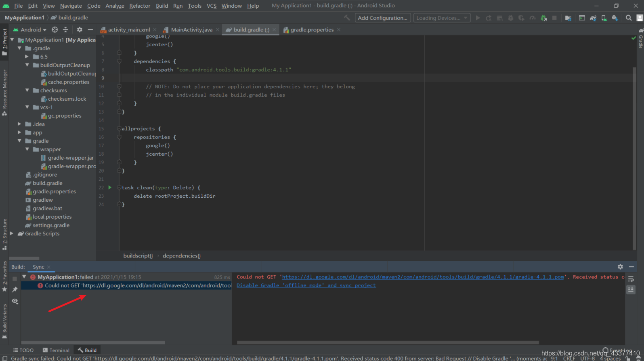Open the Analyze menu
This screenshot has width=644, height=361.
point(115,6)
